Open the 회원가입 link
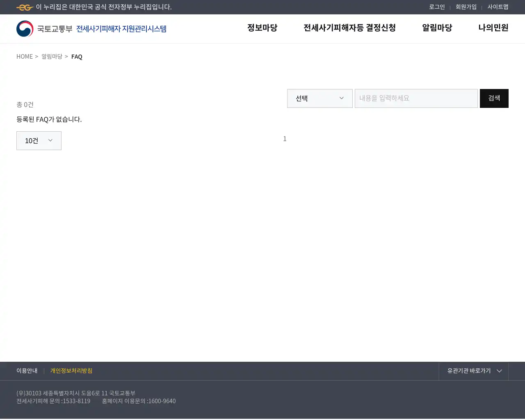Screen dimensions: 525x420 (x=466, y=7)
